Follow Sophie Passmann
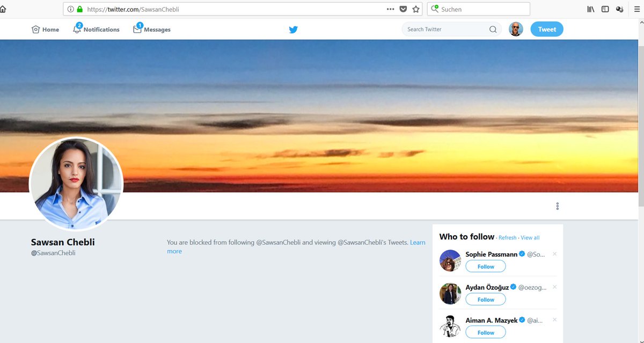The height and width of the screenshot is (343, 644). (x=486, y=267)
